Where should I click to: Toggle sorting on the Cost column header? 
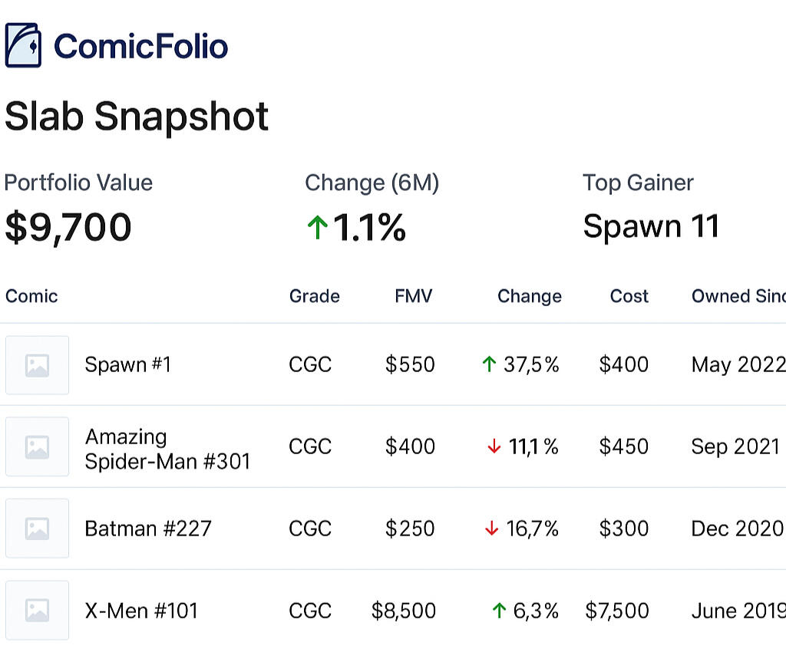629,296
